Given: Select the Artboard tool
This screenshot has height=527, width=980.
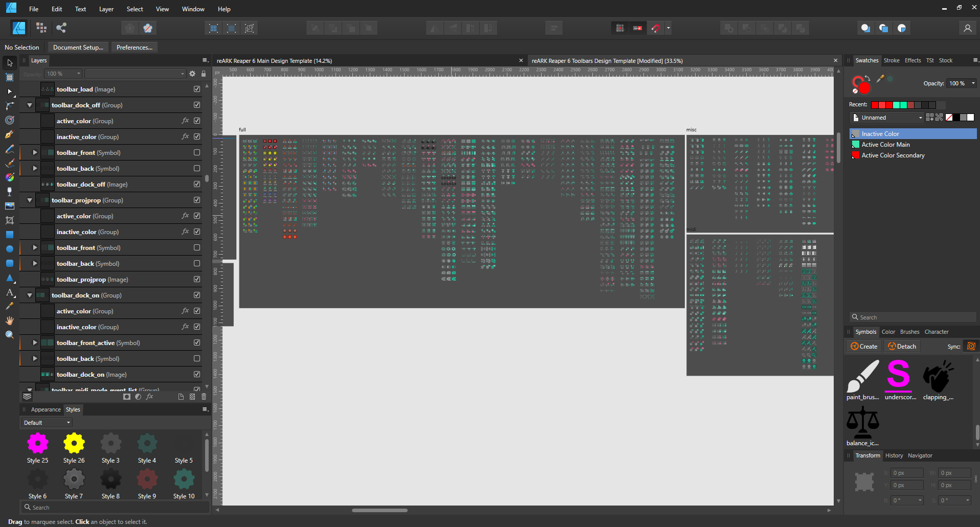Looking at the screenshot, I should [x=9, y=77].
